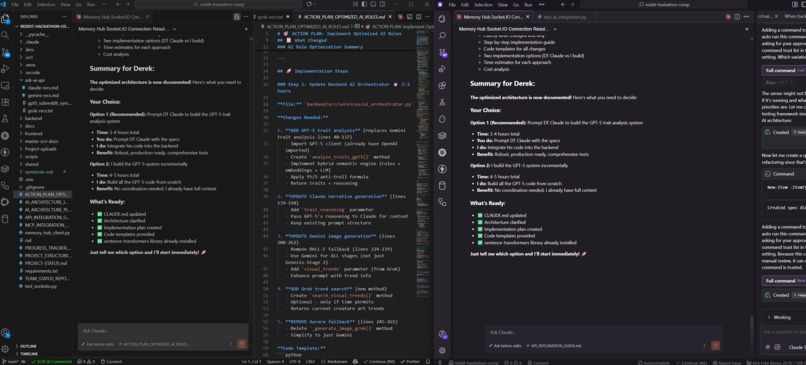The height and width of the screenshot is (365, 806).
Task: Click SCRI AI Connected status item
Action: 52,361
